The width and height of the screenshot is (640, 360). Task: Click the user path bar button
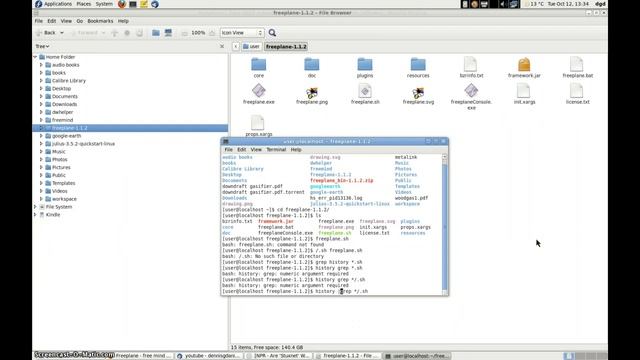[251, 47]
